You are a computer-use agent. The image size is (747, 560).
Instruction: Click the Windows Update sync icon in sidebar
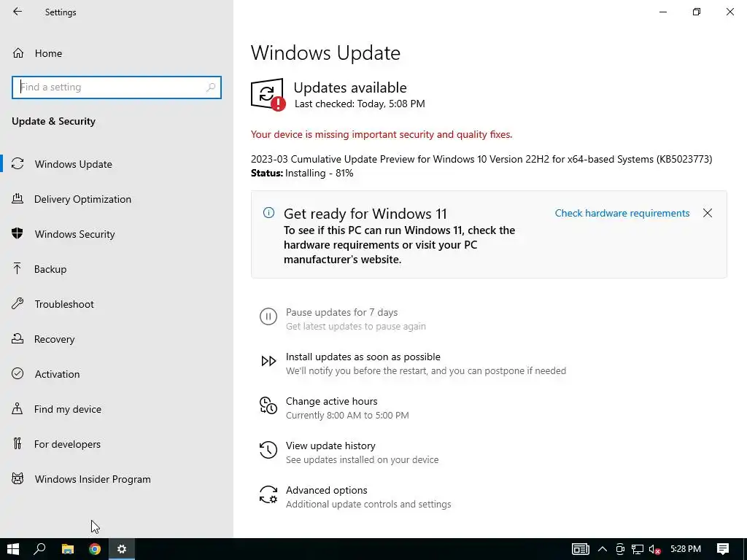(18, 164)
